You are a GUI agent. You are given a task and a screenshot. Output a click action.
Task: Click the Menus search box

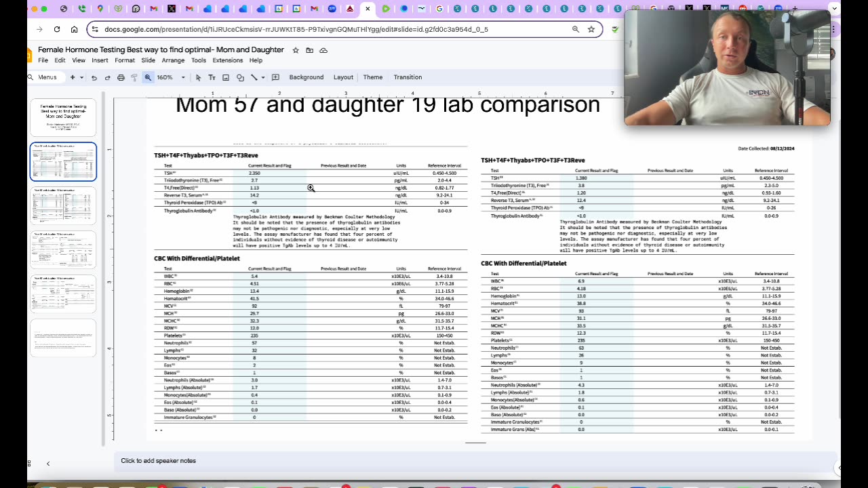(x=45, y=77)
